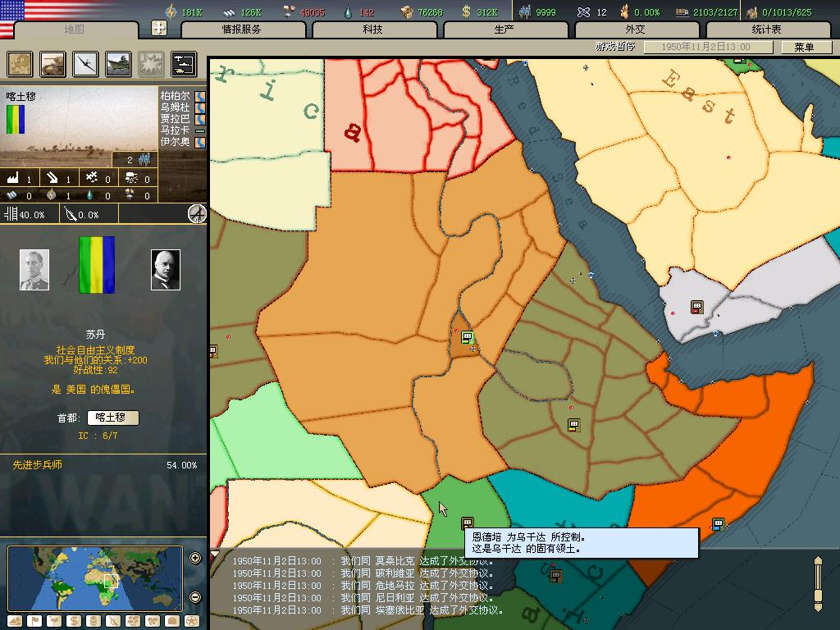
Task: Click the crossed-out soldier icon in province panel
Action: (197, 214)
